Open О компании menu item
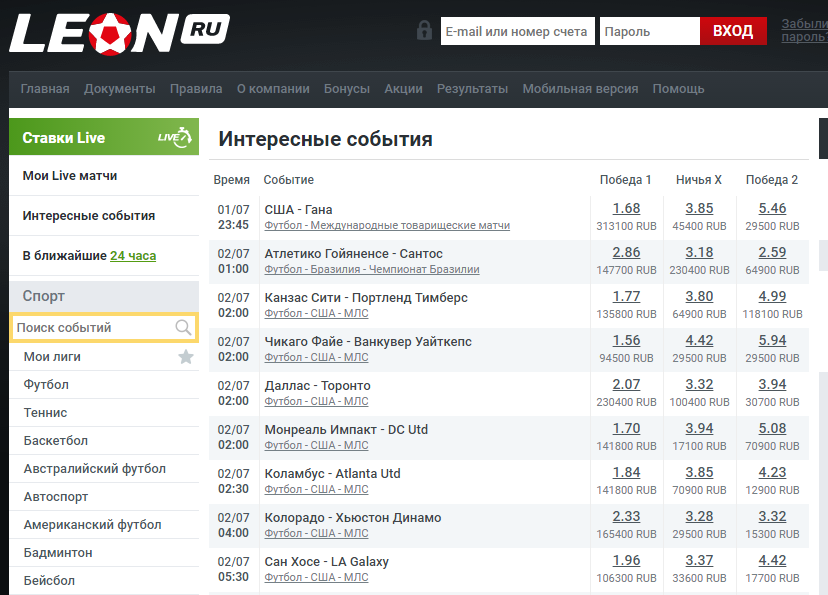This screenshot has width=828, height=595. [x=273, y=89]
